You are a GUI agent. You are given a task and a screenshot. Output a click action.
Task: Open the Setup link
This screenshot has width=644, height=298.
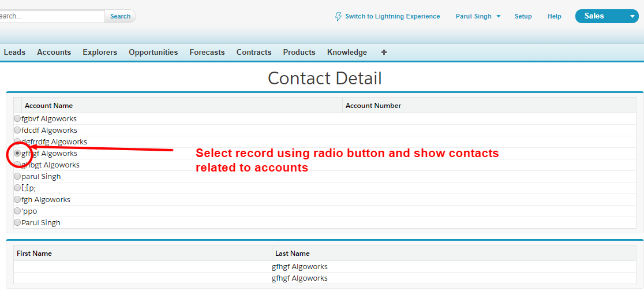click(523, 17)
